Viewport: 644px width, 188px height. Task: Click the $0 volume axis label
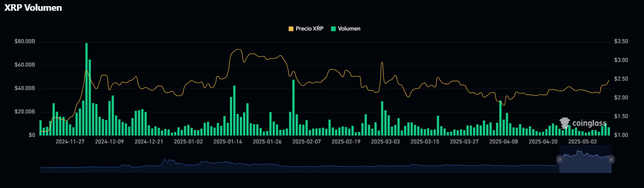click(x=32, y=135)
